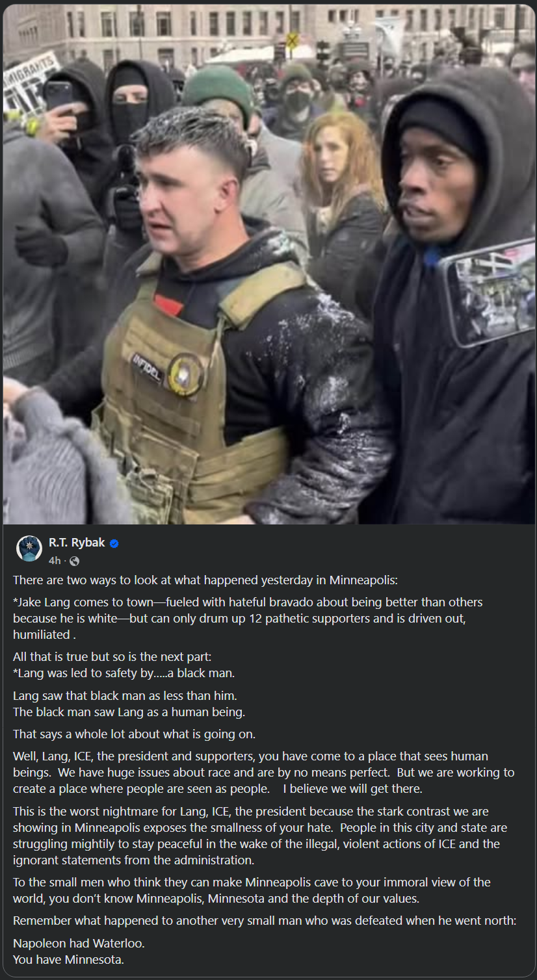
Task: Open the R.T. Rybak profile name link
Action: 77,543
